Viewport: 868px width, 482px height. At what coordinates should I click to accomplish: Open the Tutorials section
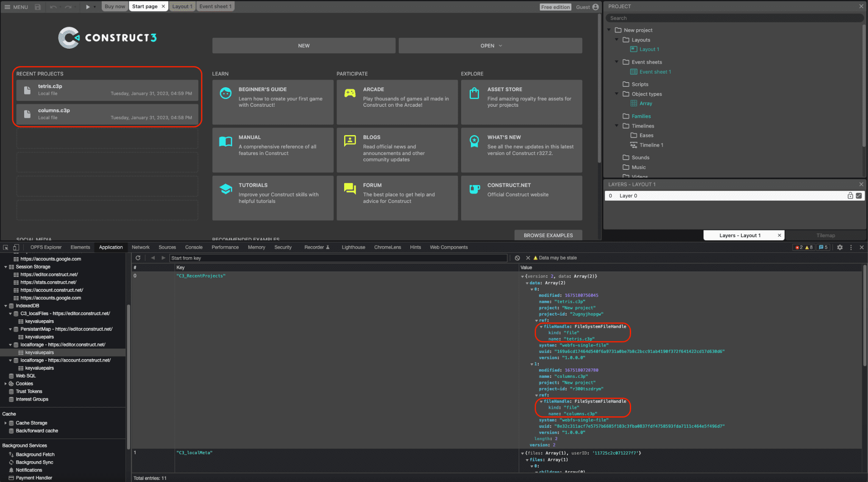point(273,193)
